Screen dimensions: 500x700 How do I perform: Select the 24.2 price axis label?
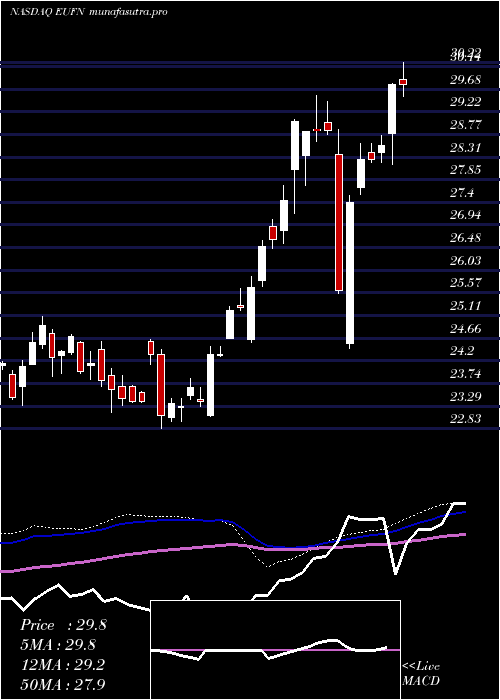tap(462, 351)
